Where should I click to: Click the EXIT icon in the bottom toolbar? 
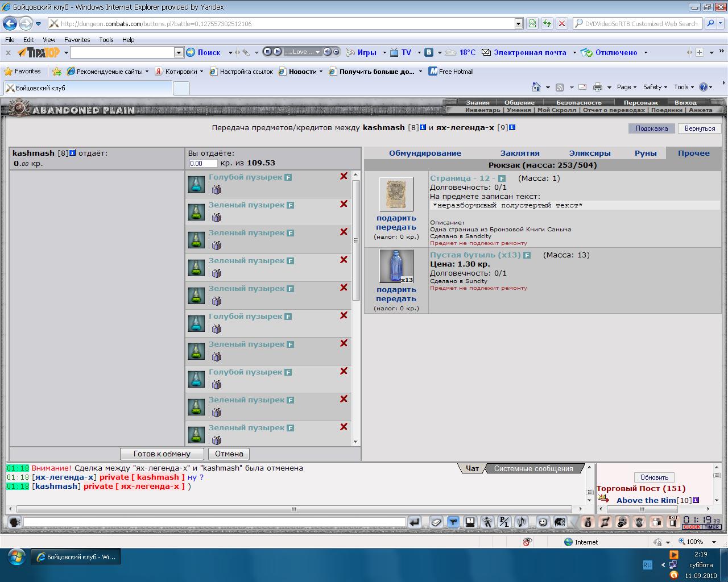673,522
